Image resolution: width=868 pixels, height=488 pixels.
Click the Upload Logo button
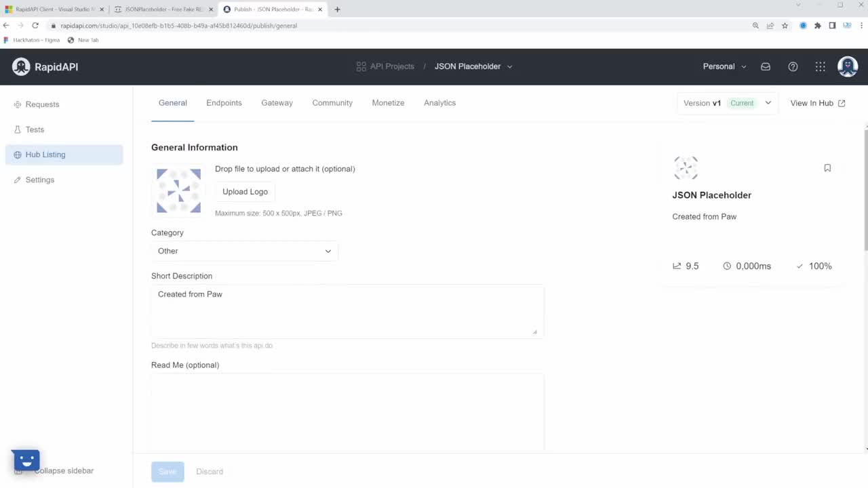[245, 192]
